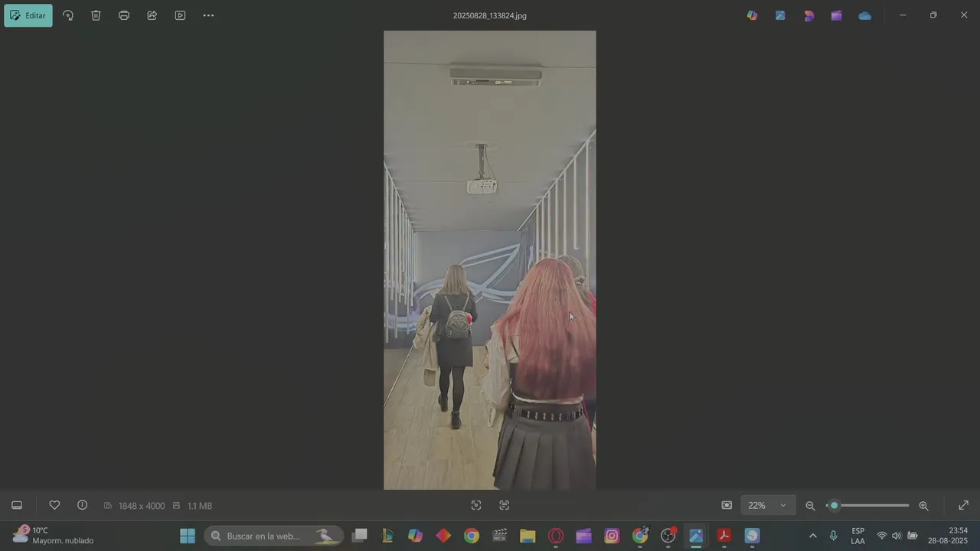Add photo to favorites with heart
Image resolution: width=980 pixels, height=551 pixels.
coord(54,505)
